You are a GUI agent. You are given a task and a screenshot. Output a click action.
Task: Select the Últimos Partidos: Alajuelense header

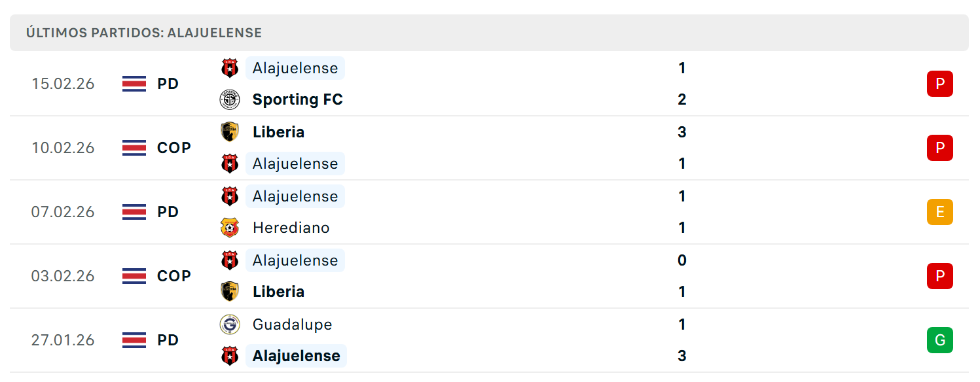(x=144, y=33)
